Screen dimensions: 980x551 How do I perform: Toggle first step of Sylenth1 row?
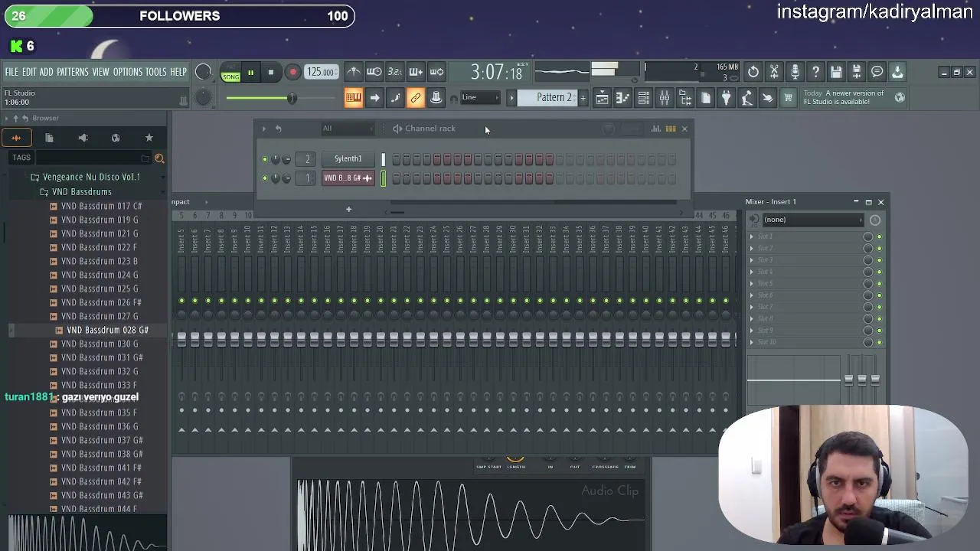tap(396, 159)
